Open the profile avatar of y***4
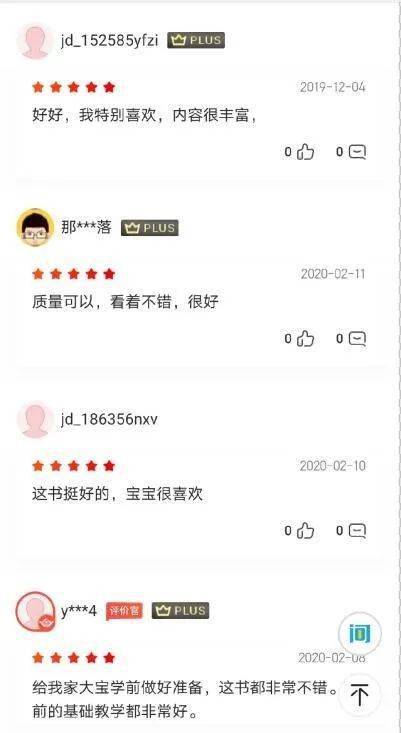Viewport: 401px width, 733px height. [x=35, y=611]
